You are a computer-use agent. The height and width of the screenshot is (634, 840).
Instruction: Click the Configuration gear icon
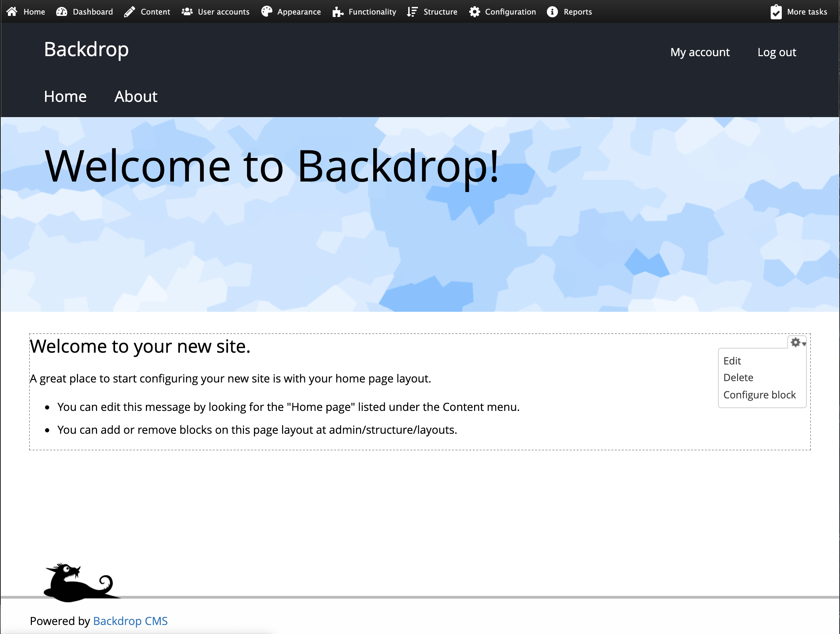point(474,12)
